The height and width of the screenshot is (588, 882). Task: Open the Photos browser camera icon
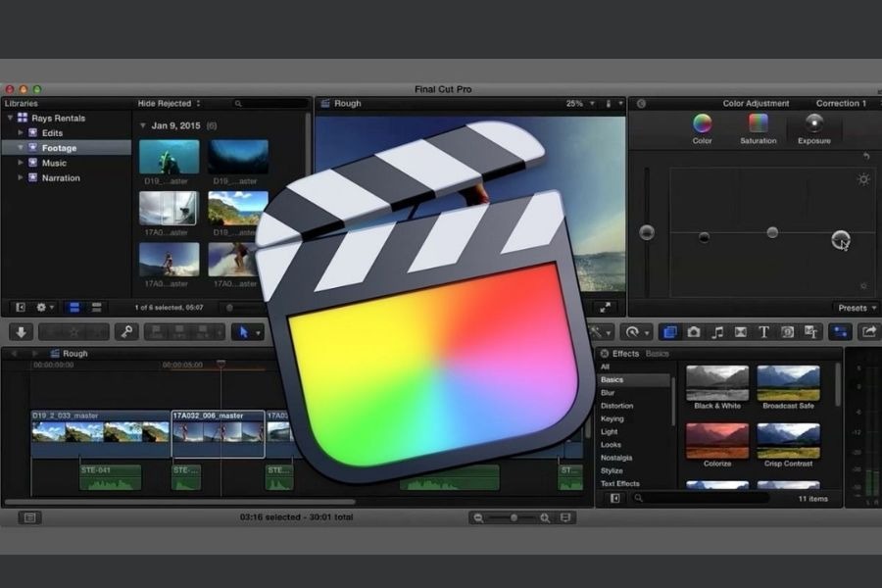point(694,332)
